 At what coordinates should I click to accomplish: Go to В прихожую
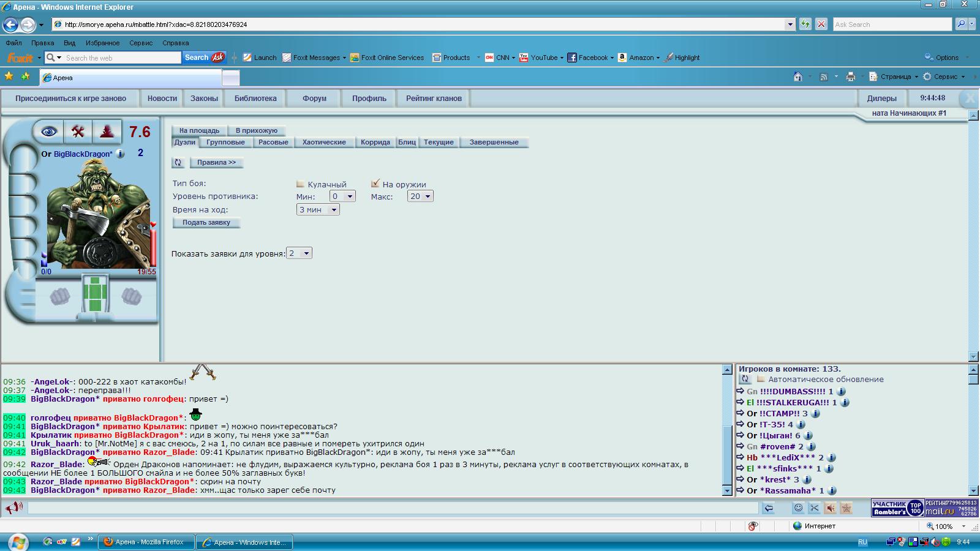point(257,130)
